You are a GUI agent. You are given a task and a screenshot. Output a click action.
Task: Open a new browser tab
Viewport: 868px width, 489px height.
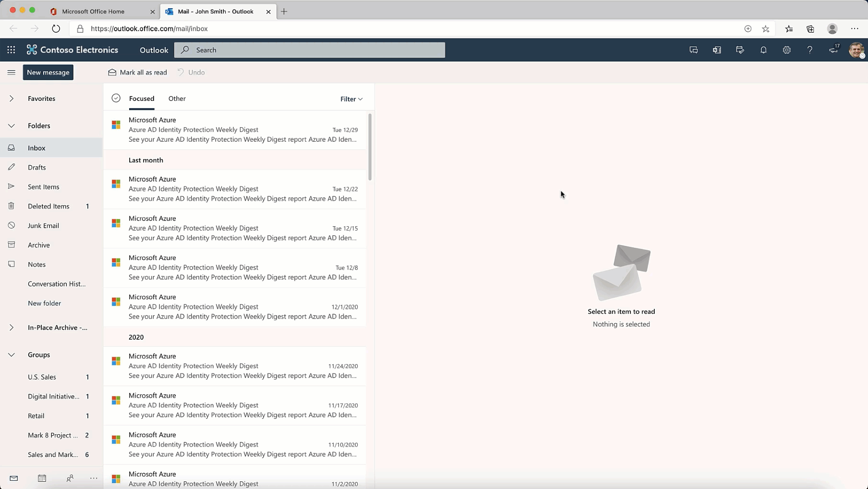point(284,12)
